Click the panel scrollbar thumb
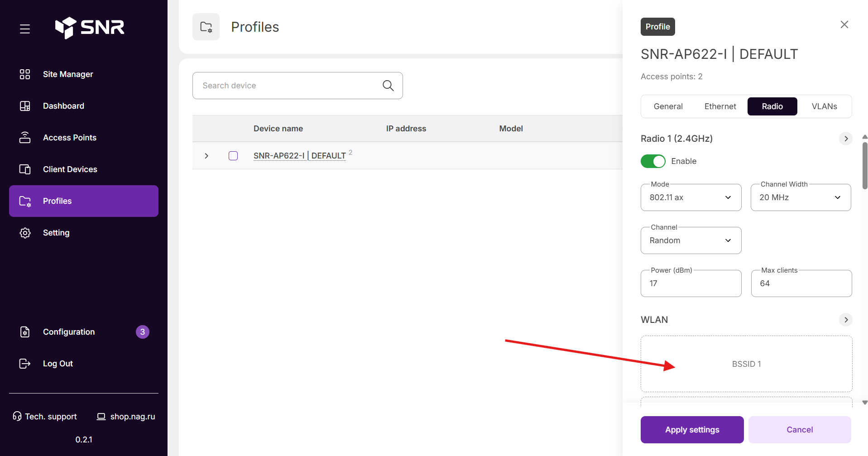Image resolution: width=868 pixels, height=456 pixels. click(x=865, y=166)
